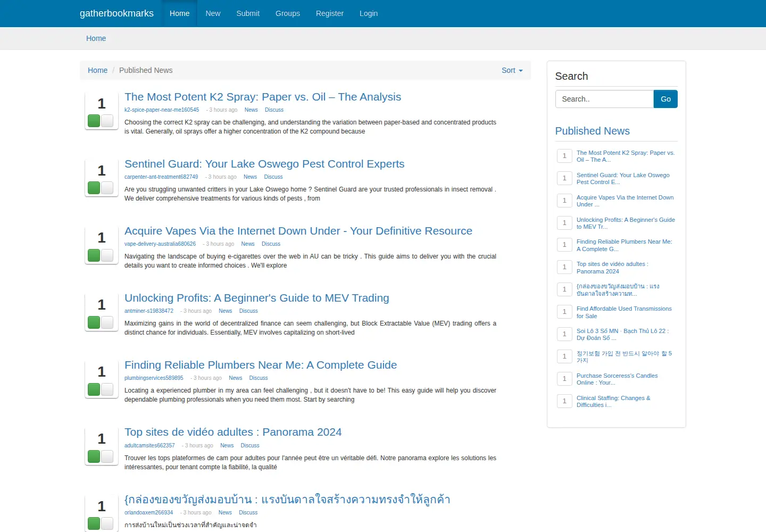Image resolution: width=766 pixels, height=532 pixels.
Task: Open the New tab in navbar
Action: click(x=213, y=13)
